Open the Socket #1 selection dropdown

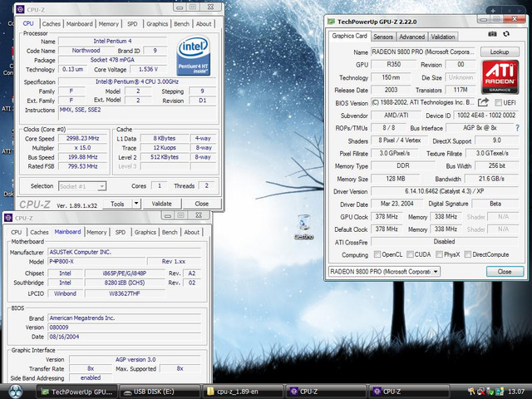point(82,186)
